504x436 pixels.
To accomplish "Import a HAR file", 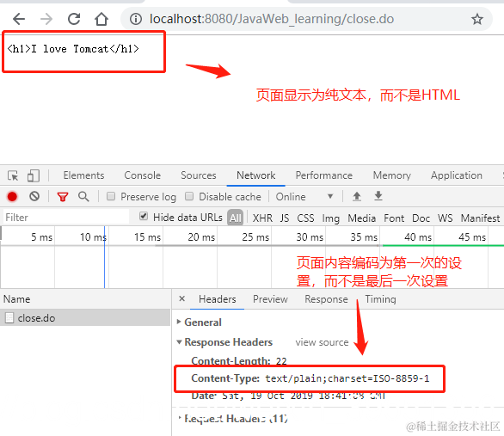I will click(357, 196).
